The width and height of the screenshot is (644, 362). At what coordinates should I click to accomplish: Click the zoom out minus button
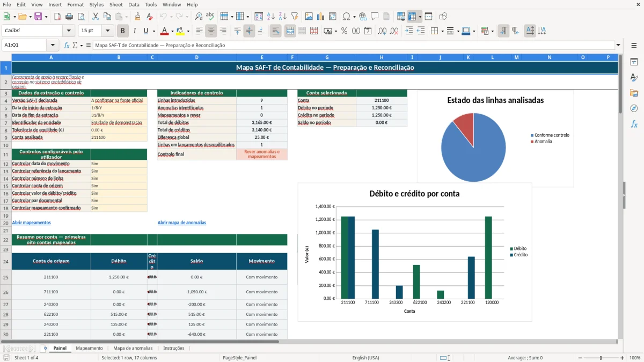(579, 358)
